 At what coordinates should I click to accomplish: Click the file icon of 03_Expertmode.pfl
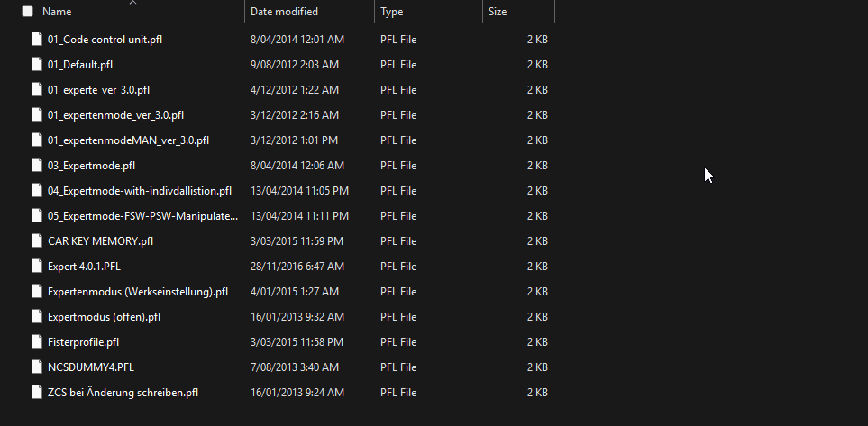tap(37, 166)
